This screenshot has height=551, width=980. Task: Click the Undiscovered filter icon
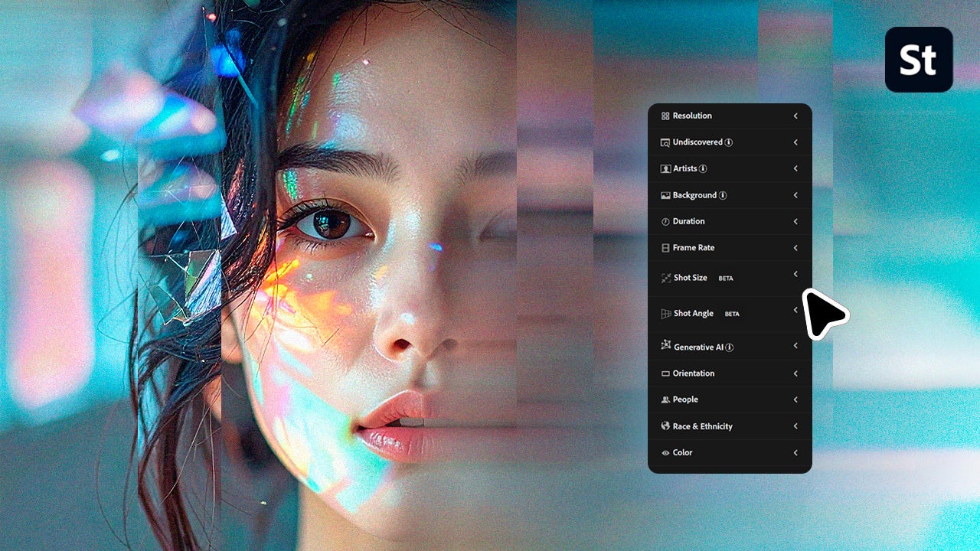(x=665, y=142)
